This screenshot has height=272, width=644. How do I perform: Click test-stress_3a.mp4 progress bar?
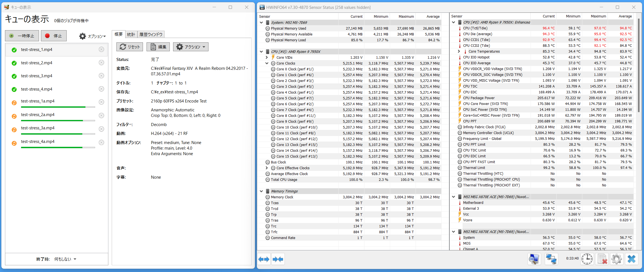click(x=58, y=134)
